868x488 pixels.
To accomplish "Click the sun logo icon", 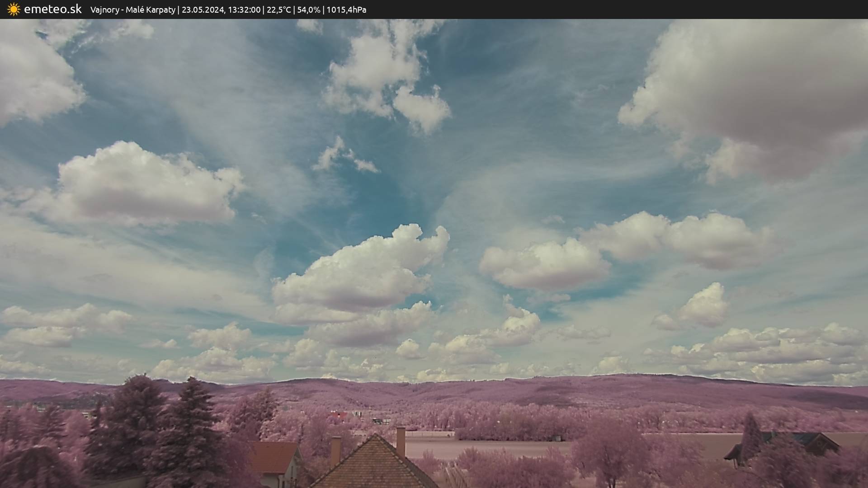I will [x=14, y=9].
